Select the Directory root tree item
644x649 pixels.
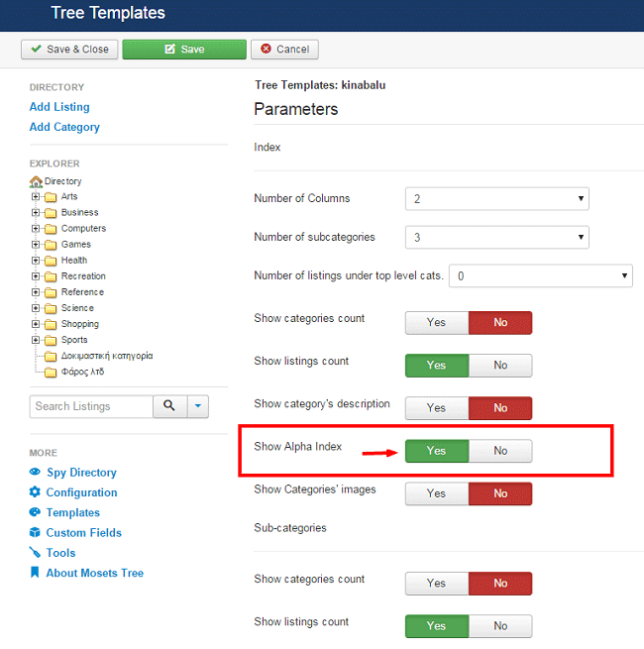coord(62,181)
